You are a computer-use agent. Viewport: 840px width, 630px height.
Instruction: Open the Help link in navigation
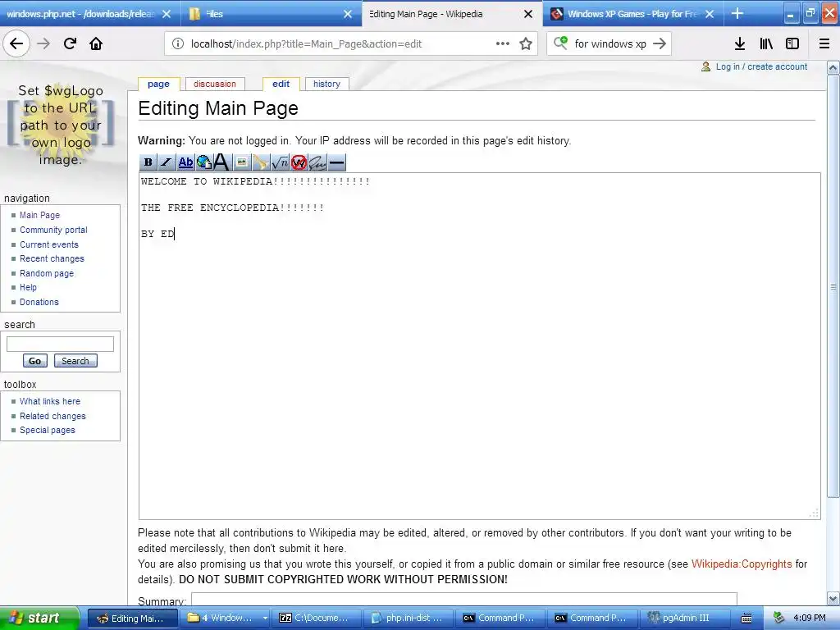point(28,288)
